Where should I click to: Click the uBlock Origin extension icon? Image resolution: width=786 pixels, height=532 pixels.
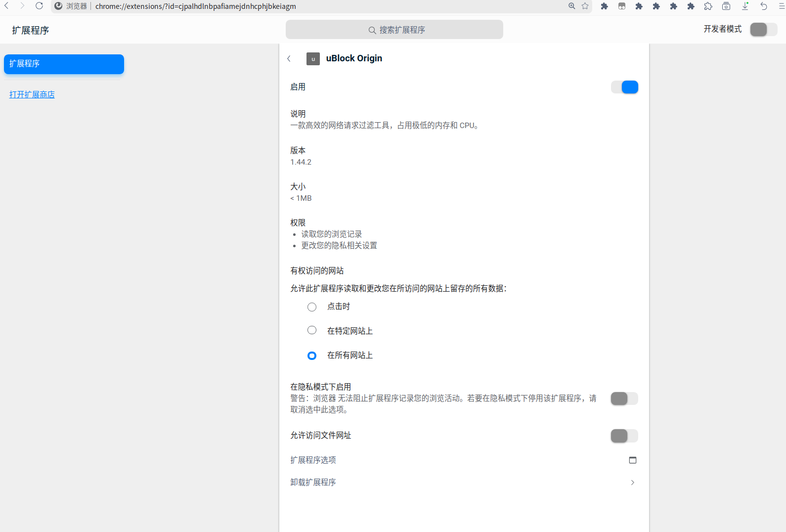(x=313, y=59)
